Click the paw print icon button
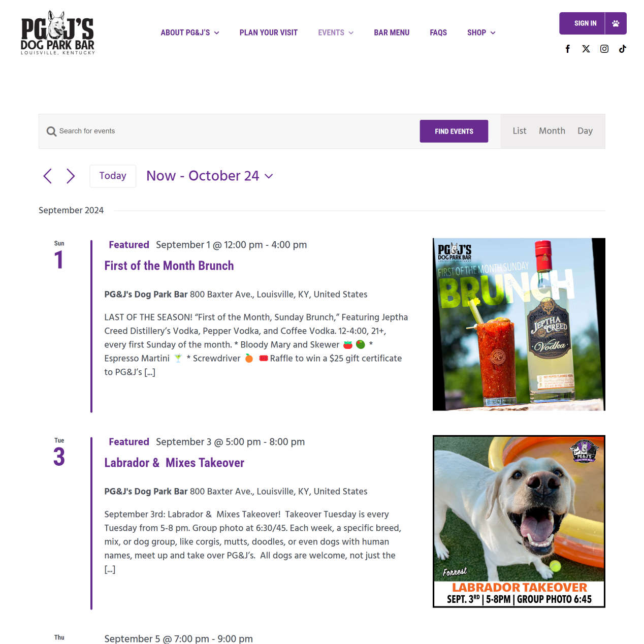The height and width of the screenshot is (644, 644). click(616, 23)
